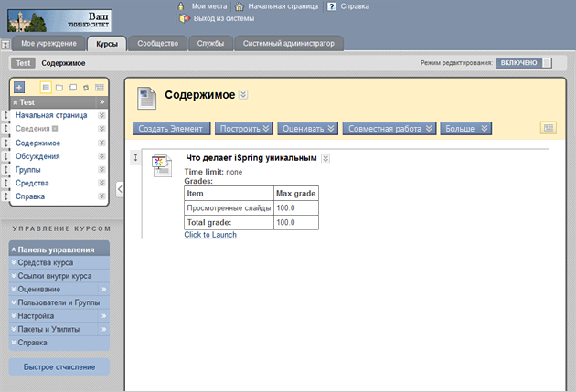The image size is (576, 392).
Task: Click reorder arrow next to Справка menu item
Action: (x=5, y=196)
